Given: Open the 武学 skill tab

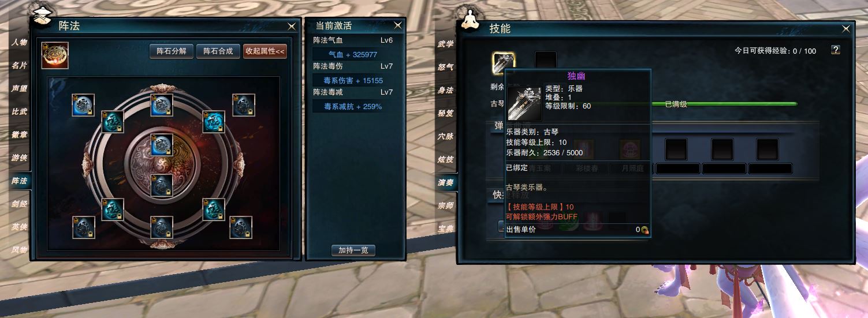Looking at the screenshot, I should 445,44.
